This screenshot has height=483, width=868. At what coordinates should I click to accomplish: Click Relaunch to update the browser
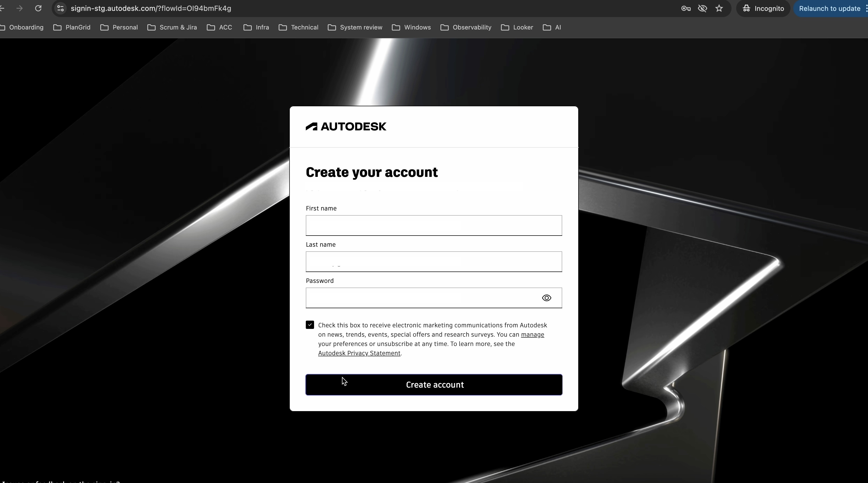tap(829, 8)
